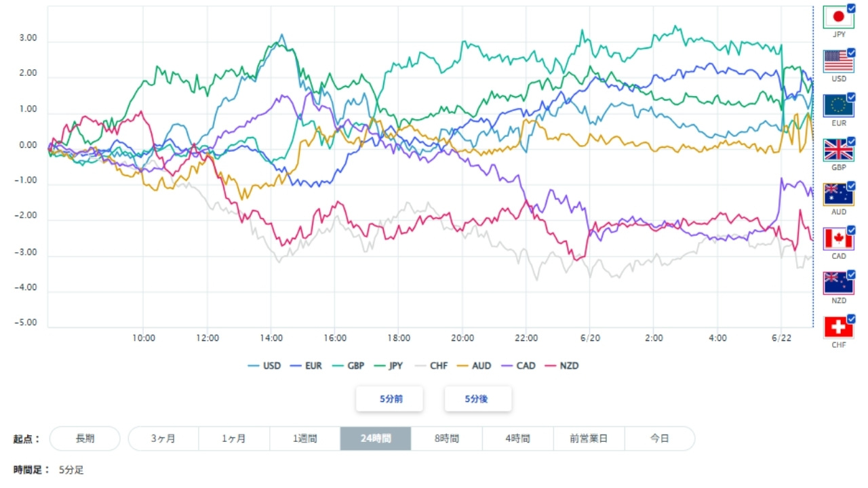Select the New Zealand flag for NZD

coord(839,283)
